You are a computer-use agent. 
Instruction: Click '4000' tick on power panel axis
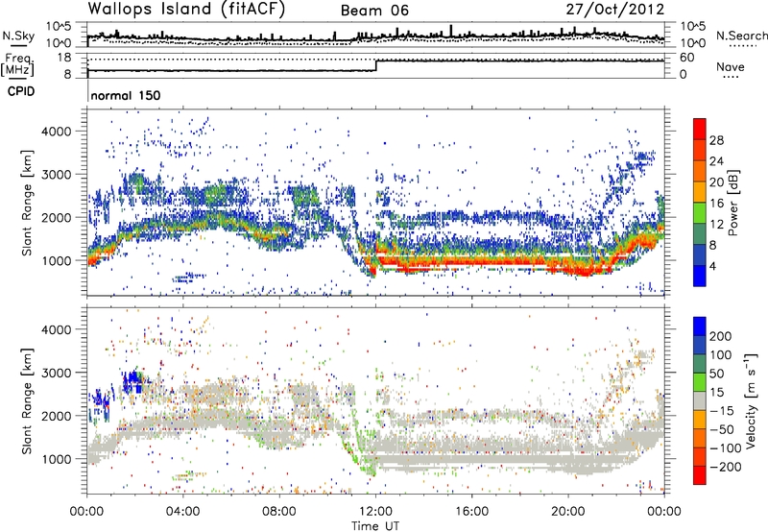[57, 132]
